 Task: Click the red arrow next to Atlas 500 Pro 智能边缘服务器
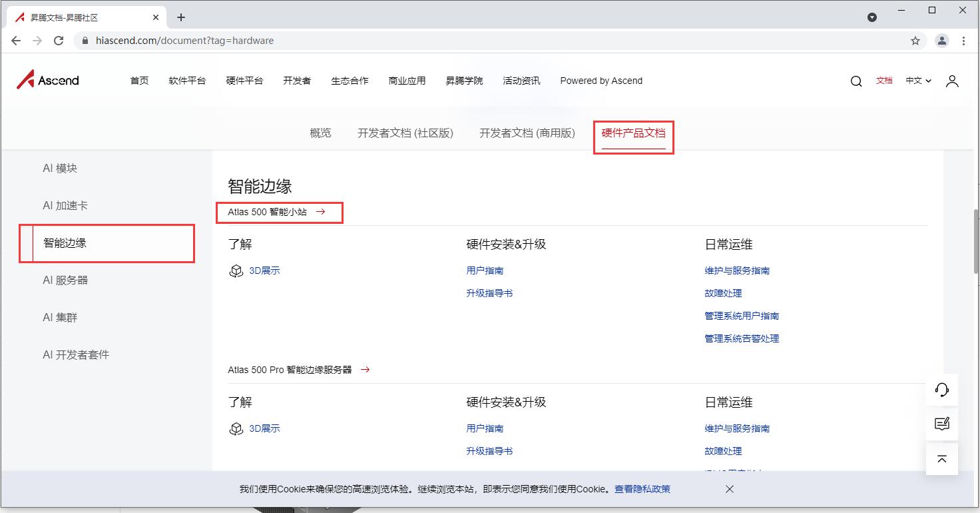tap(365, 370)
